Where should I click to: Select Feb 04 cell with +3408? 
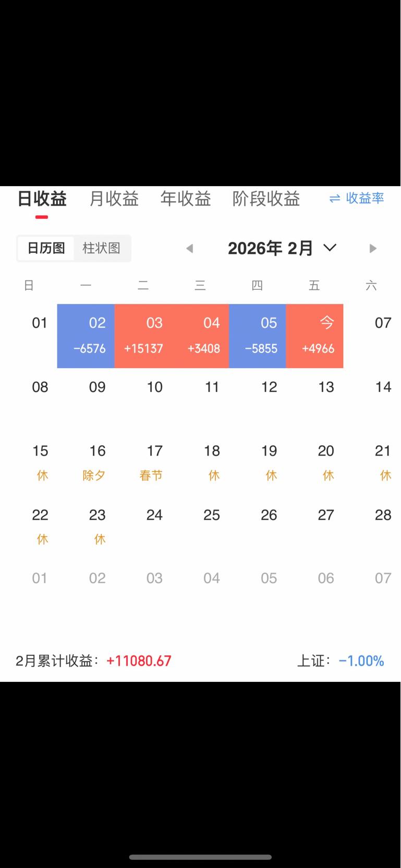(200, 336)
